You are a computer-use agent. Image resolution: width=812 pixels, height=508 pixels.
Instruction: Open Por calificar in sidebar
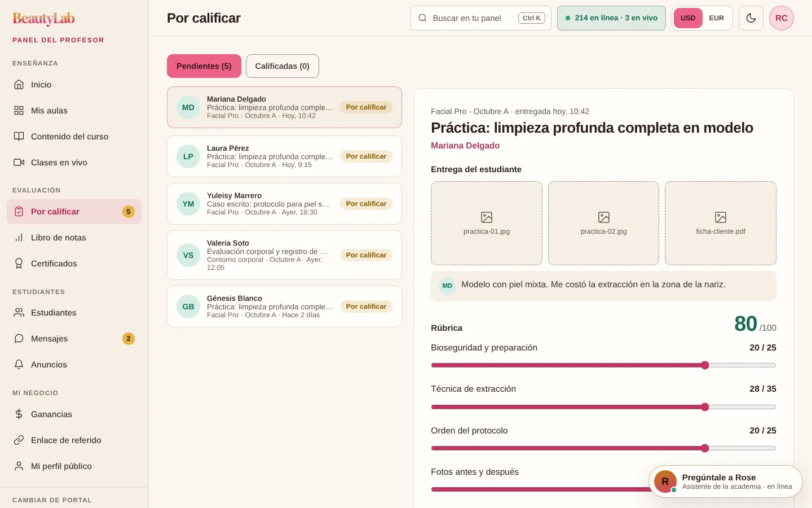click(74, 212)
